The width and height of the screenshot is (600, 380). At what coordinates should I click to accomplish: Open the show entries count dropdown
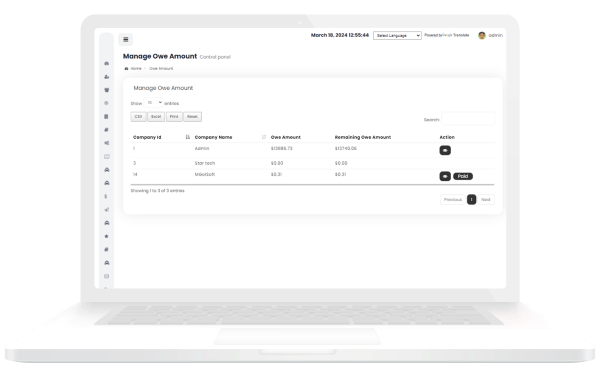(x=153, y=103)
